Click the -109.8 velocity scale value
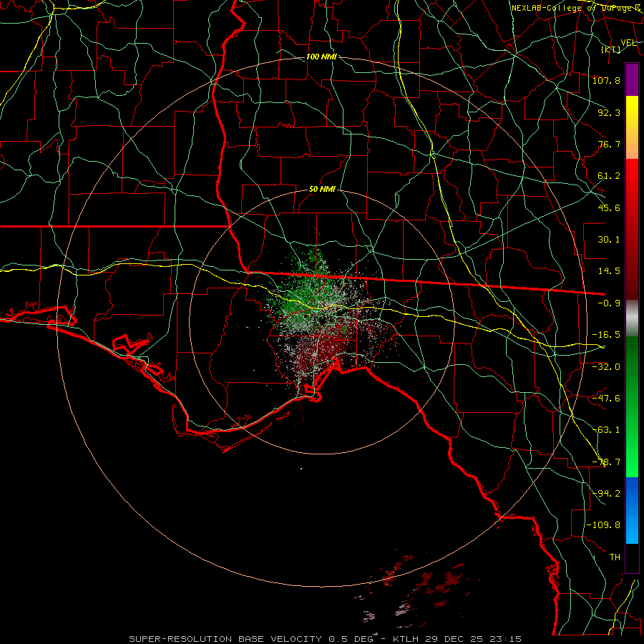Screen dimensions: 644x644 click(x=603, y=525)
